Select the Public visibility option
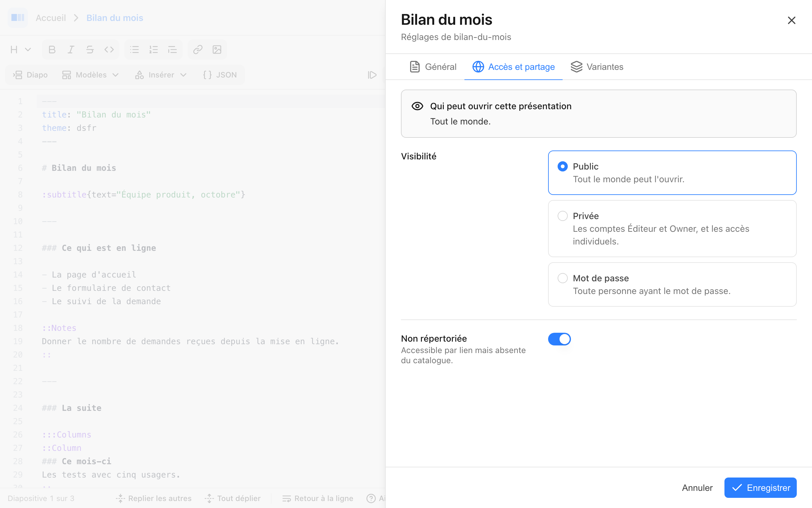The width and height of the screenshot is (812, 508). [672, 173]
